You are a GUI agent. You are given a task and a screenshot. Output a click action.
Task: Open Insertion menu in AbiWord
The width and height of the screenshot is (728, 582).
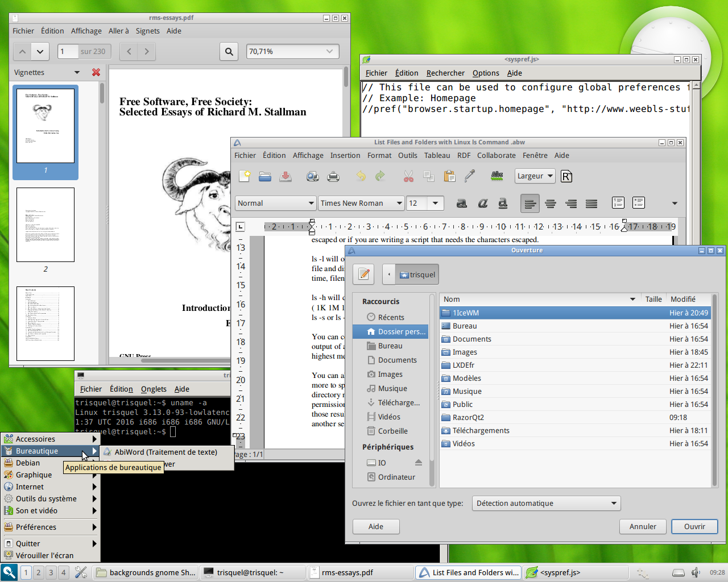[345, 155]
